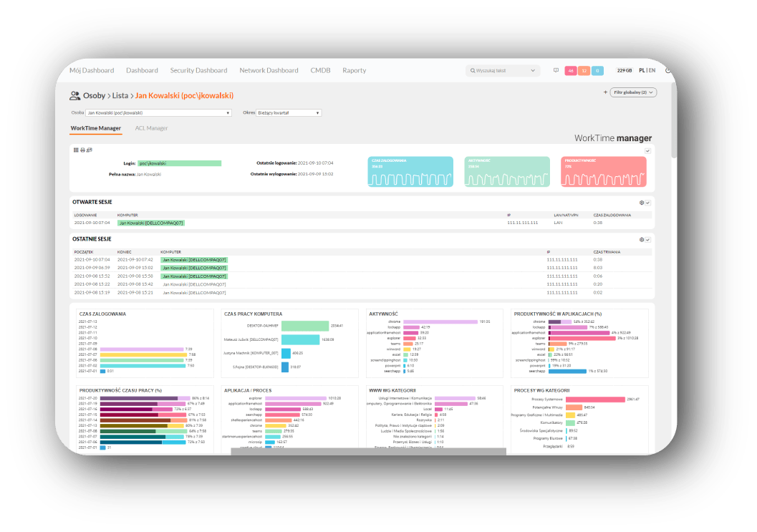Click the red notification badge showing 46

(571, 70)
